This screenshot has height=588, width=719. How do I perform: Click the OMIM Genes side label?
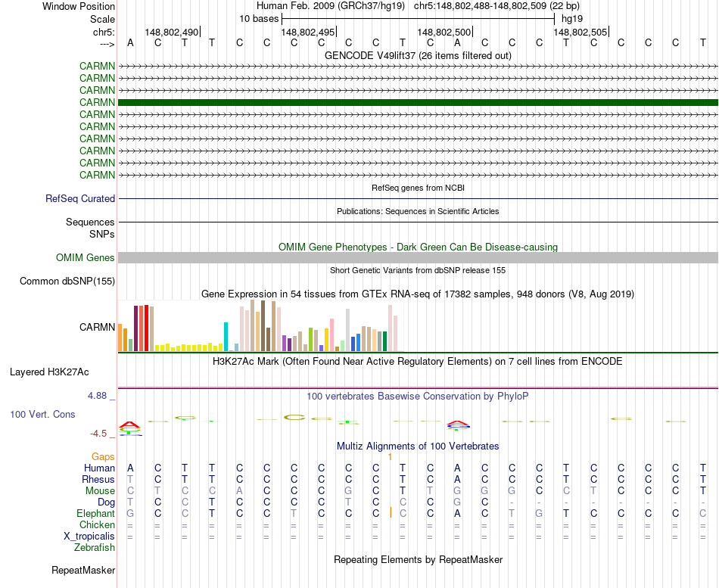click(x=85, y=258)
